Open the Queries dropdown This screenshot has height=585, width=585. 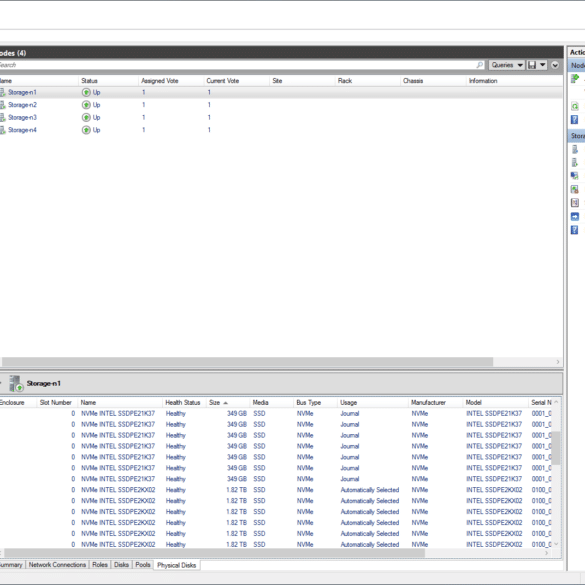coord(506,65)
